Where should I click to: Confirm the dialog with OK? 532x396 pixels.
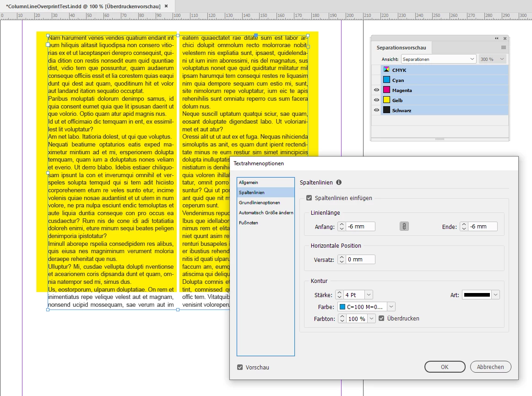coord(445,367)
